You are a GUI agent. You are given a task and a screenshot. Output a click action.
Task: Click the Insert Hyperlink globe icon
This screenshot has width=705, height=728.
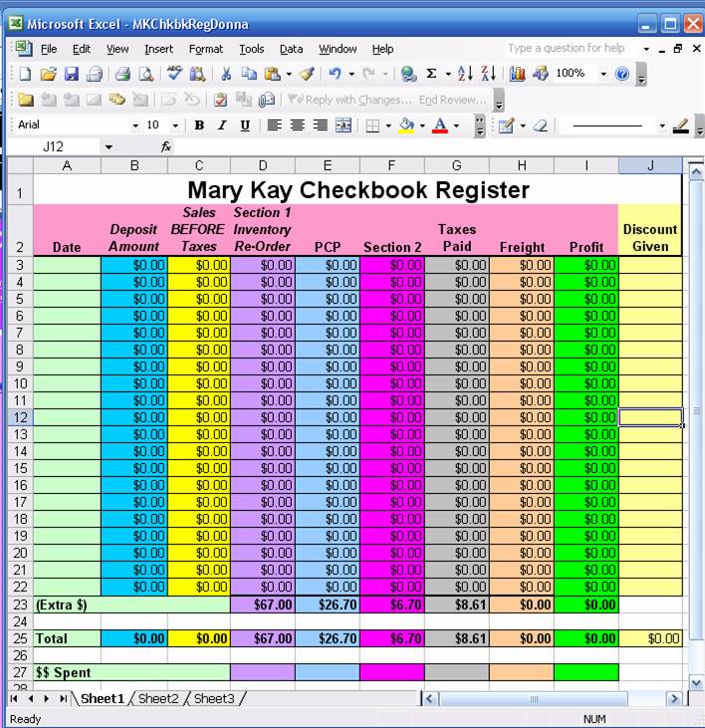(x=408, y=74)
